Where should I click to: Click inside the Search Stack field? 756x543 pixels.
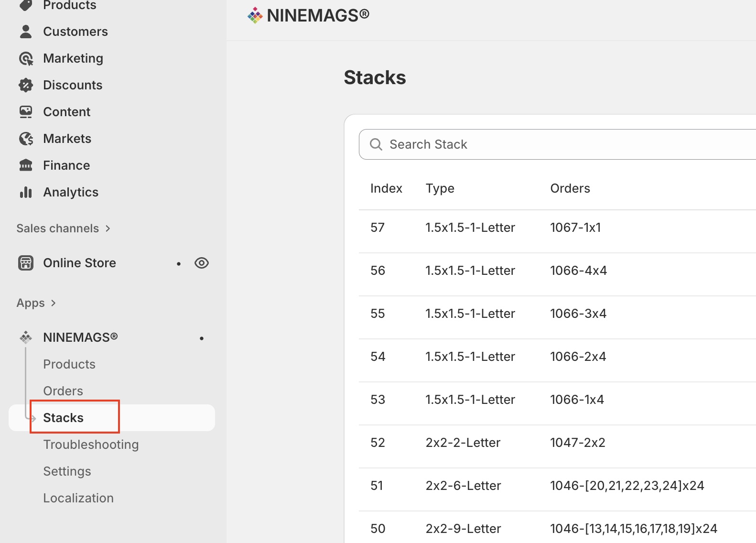click(557, 144)
